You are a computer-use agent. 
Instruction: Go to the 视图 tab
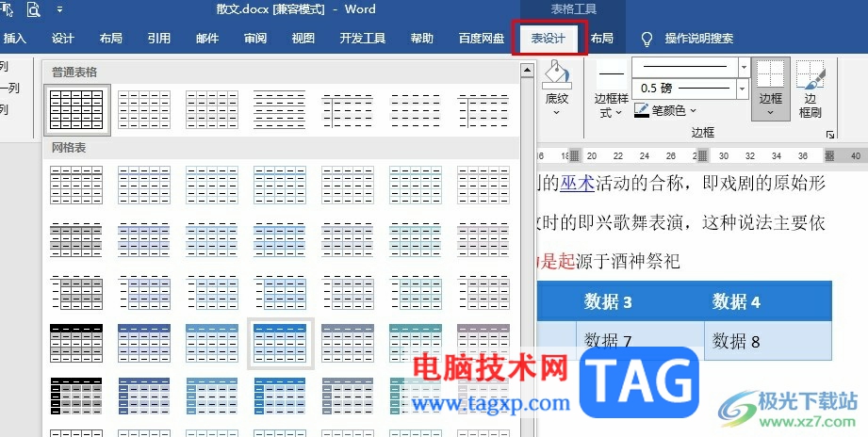coord(303,39)
